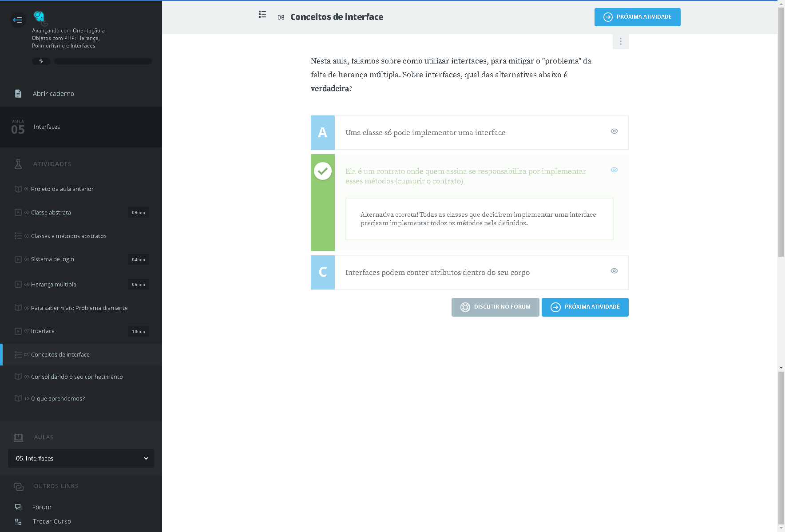Click the green checkmark on correct answer
The image size is (785, 532).
[323, 171]
